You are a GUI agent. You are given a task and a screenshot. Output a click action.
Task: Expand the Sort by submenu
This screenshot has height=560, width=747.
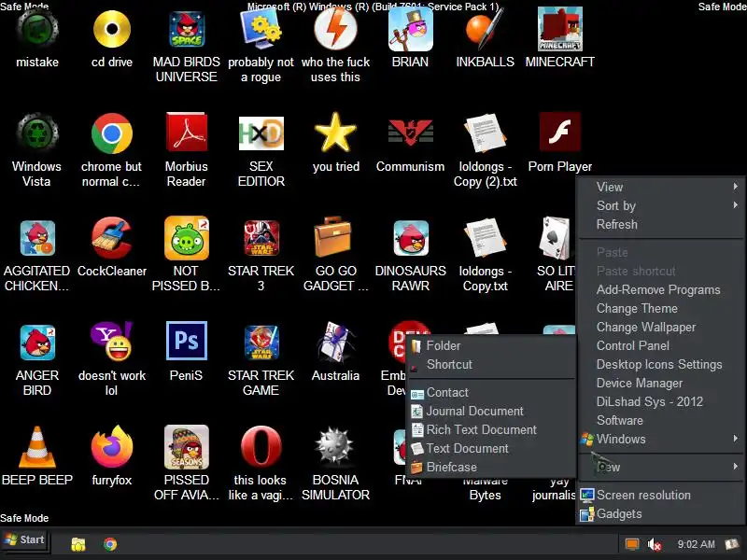coord(660,205)
